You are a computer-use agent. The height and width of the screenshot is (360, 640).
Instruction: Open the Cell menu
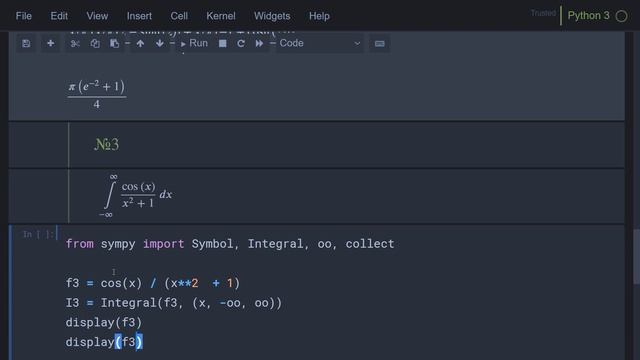tap(179, 16)
